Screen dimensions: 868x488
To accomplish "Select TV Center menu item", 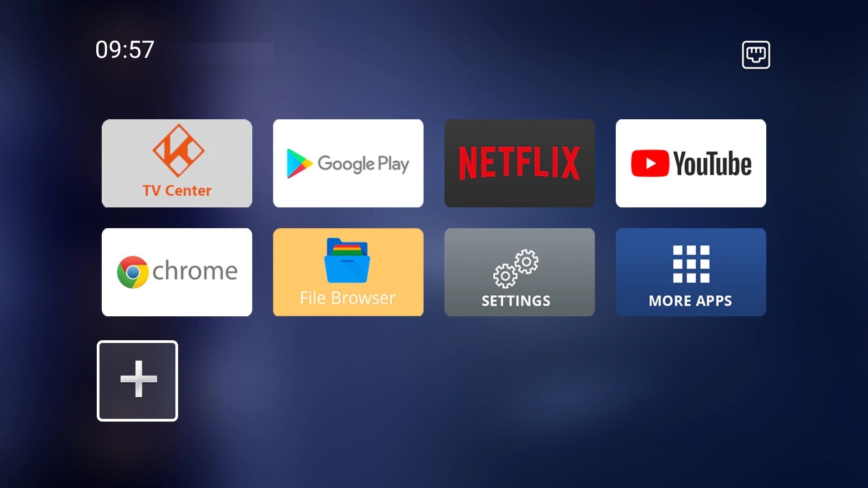I will click(176, 163).
